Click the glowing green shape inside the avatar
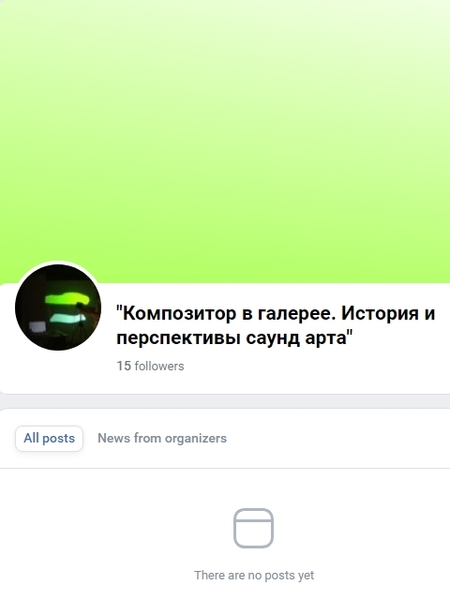This screenshot has width=450, height=615. [x=67, y=299]
